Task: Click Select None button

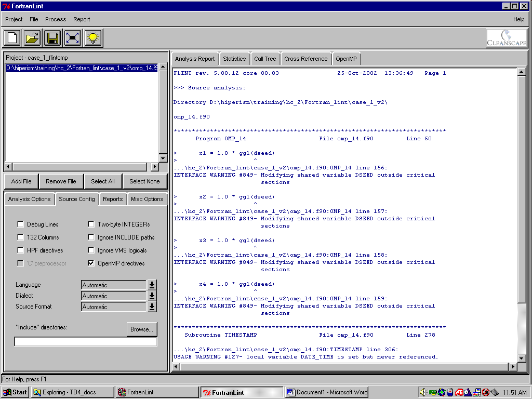Action: [x=144, y=181]
